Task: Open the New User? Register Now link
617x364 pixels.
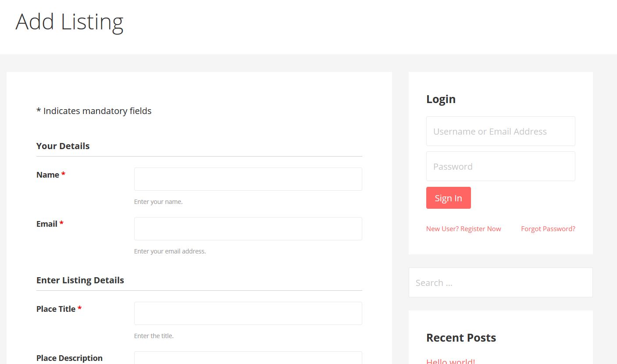Action: 463,229
